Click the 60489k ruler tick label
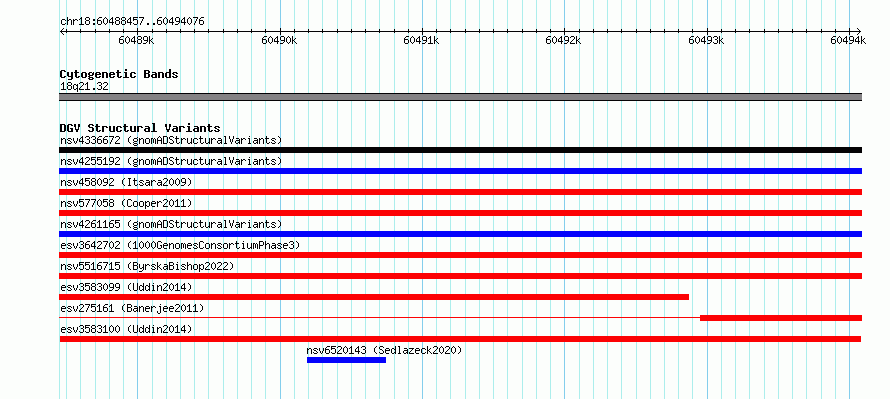The width and height of the screenshot is (890, 399). [x=136, y=40]
